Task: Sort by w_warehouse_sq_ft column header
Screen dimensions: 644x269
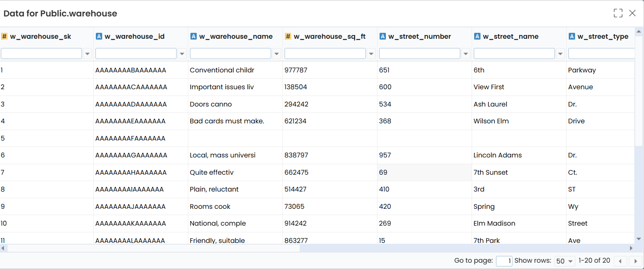Action: 330,36
